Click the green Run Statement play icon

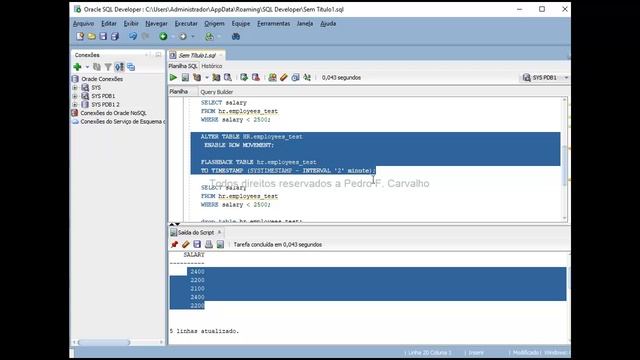tap(173, 77)
